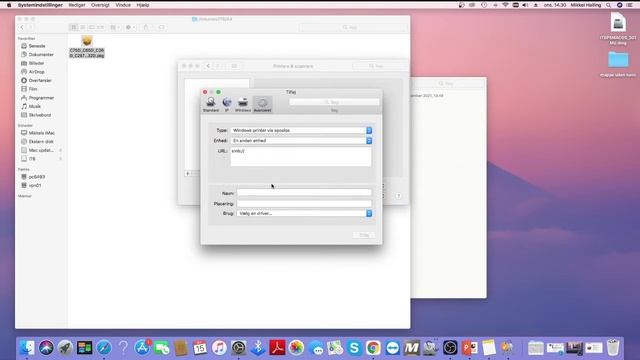Open System Preferences from the Dock
Screen dimensions: 640x360
238,348
